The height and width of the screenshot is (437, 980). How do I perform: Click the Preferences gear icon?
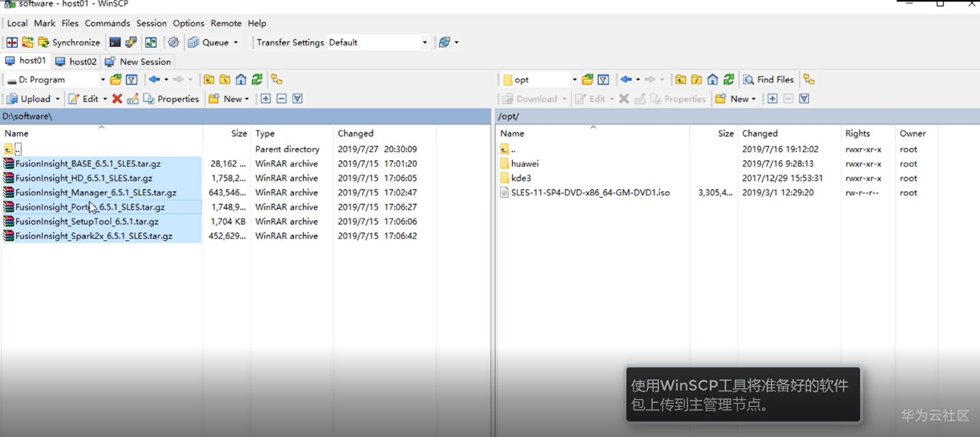point(173,42)
